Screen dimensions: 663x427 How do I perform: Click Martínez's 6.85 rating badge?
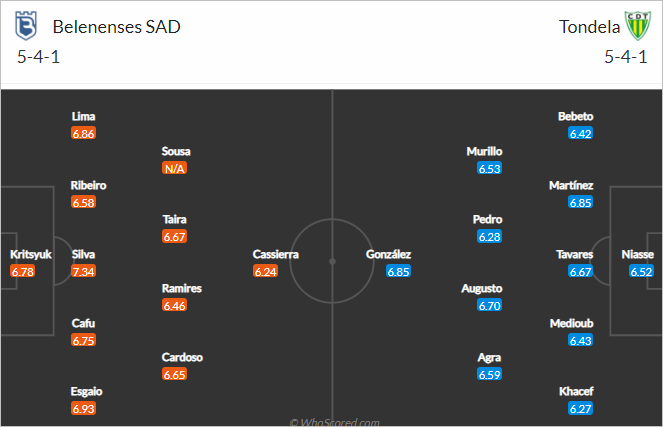581,203
